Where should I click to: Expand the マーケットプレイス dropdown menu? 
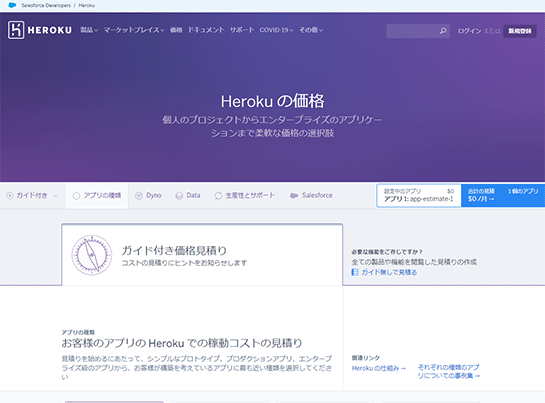point(134,30)
